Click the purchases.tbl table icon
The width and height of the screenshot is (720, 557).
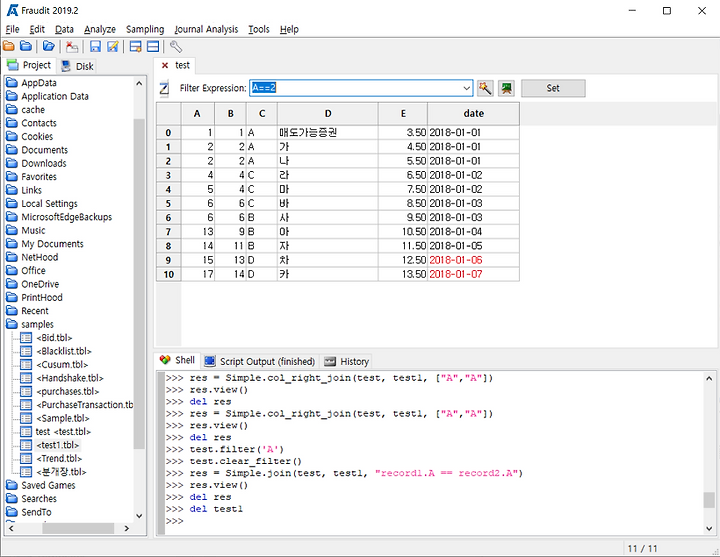click(26, 392)
